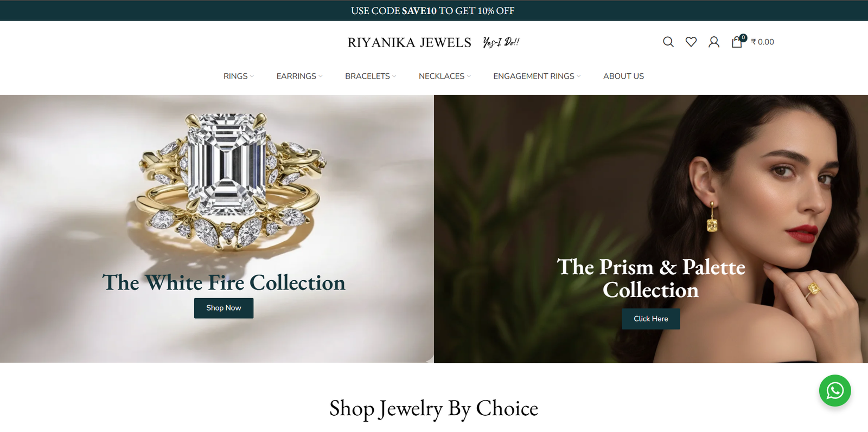
Task: Click the Shop Now button
Action: click(224, 308)
